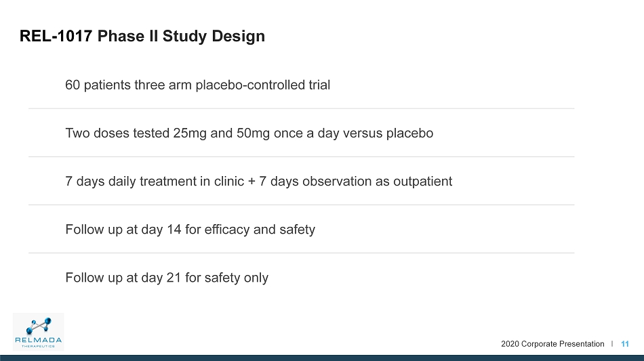Viewport: 644px width, 361px height.
Task: Click the '25mg' dose text
Action: [190, 133]
